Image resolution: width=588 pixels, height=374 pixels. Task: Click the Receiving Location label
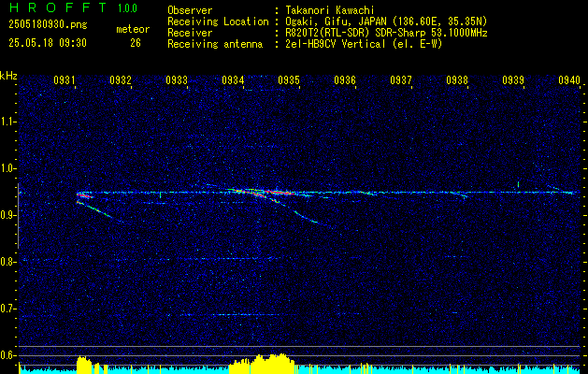[x=218, y=22]
